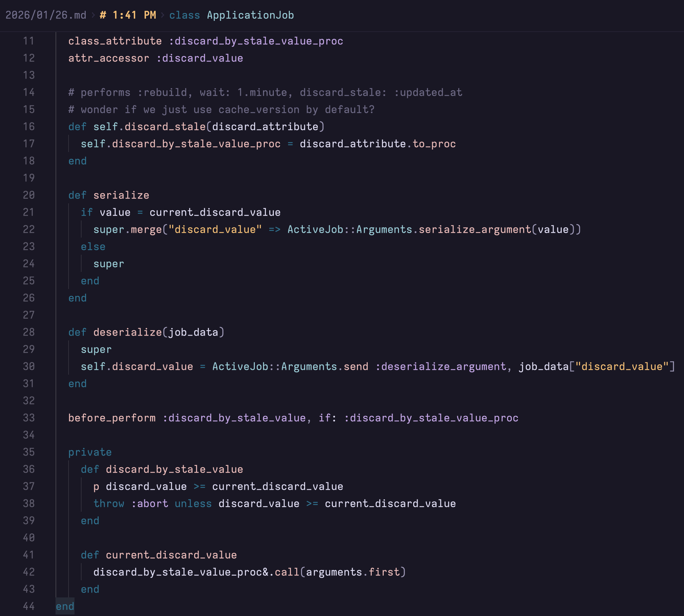Open the '# 1:41 PM' breadcrumb section
This screenshot has width=684, height=616.
pyautogui.click(x=128, y=15)
